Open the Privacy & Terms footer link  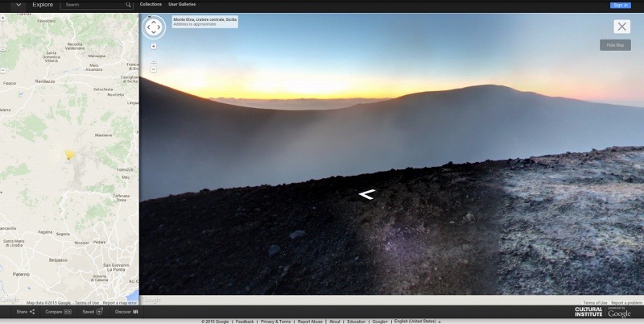(275, 322)
